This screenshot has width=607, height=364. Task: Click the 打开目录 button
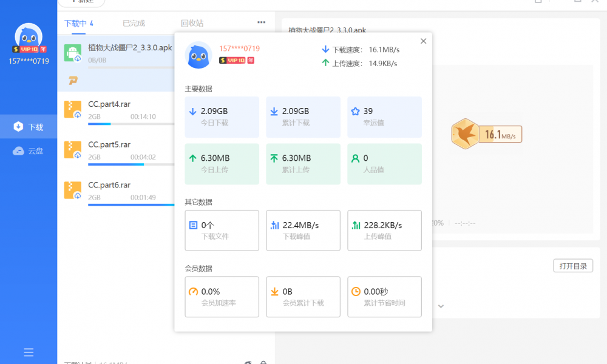pyautogui.click(x=572, y=266)
